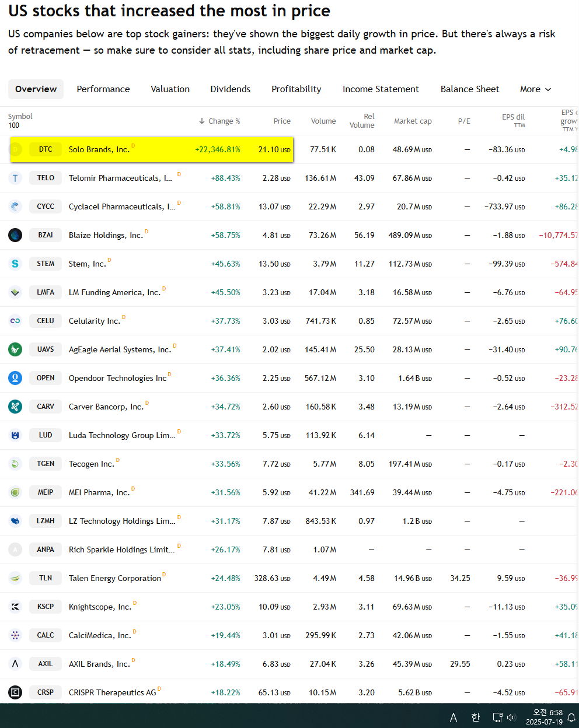Sort by the Volume column header
The height and width of the screenshot is (728, 579).
click(323, 121)
